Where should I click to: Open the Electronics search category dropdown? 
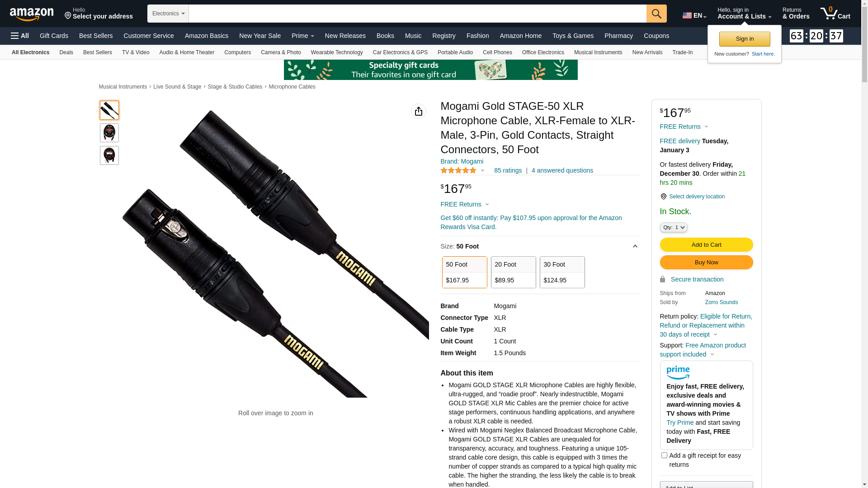point(168,14)
